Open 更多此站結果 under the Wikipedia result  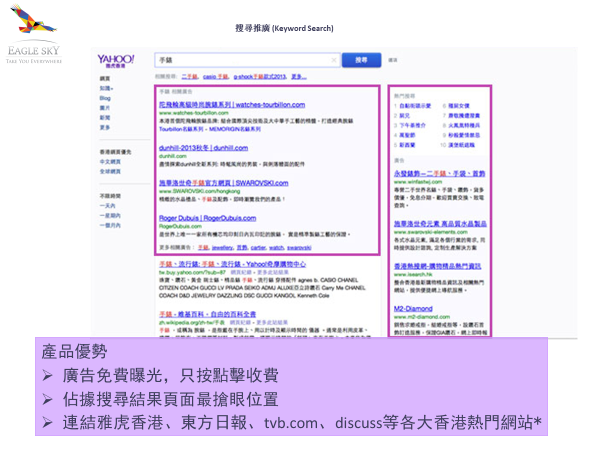tap(272, 323)
